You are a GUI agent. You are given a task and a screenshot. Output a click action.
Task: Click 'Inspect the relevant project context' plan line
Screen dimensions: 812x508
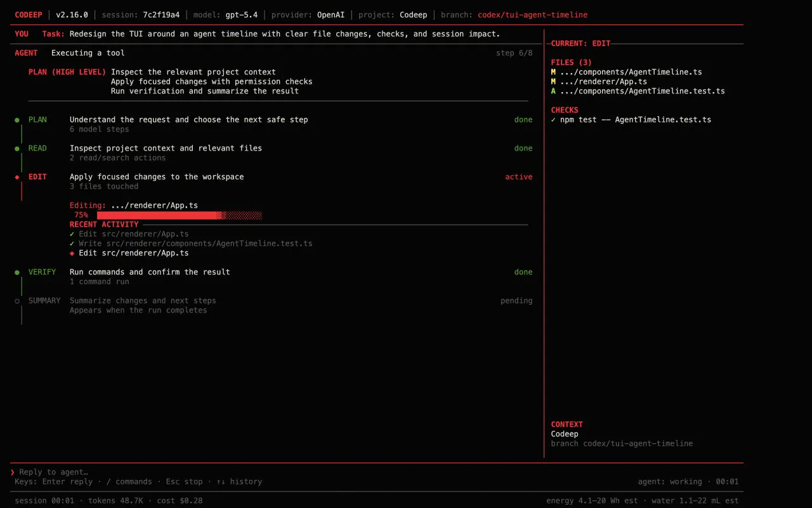pyautogui.click(x=193, y=72)
